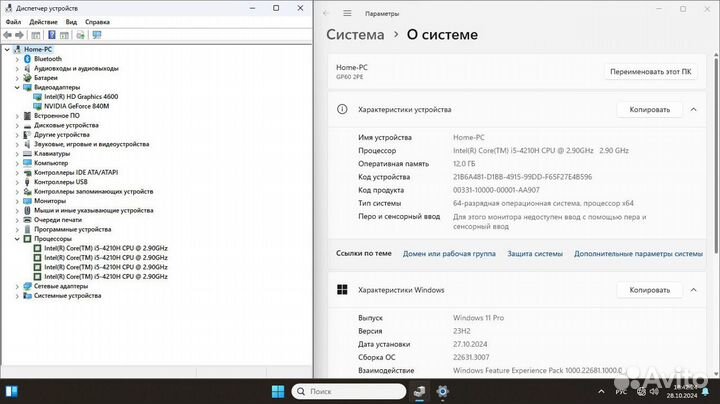The height and width of the screenshot is (404, 720).
Task: Click the network globe icon in tray
Action: click(641, 392)
